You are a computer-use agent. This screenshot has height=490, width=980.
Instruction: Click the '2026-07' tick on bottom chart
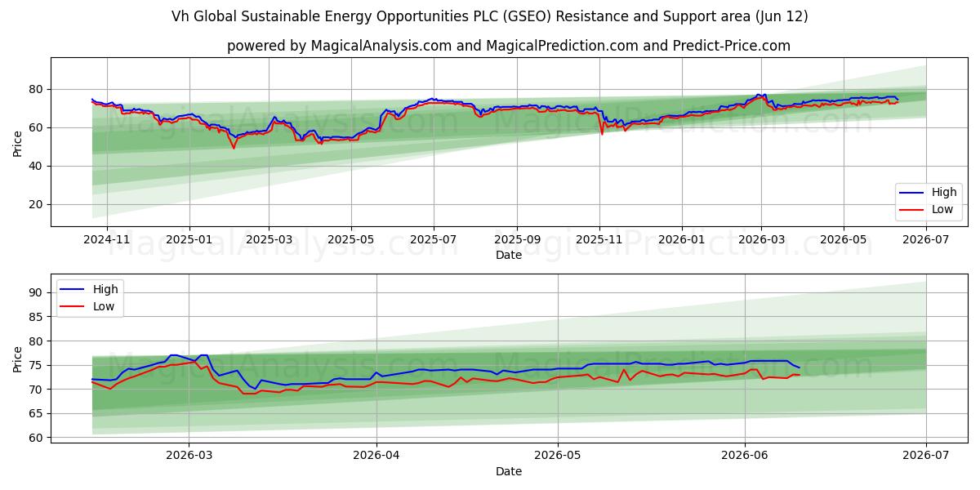[x=926, y=456]
